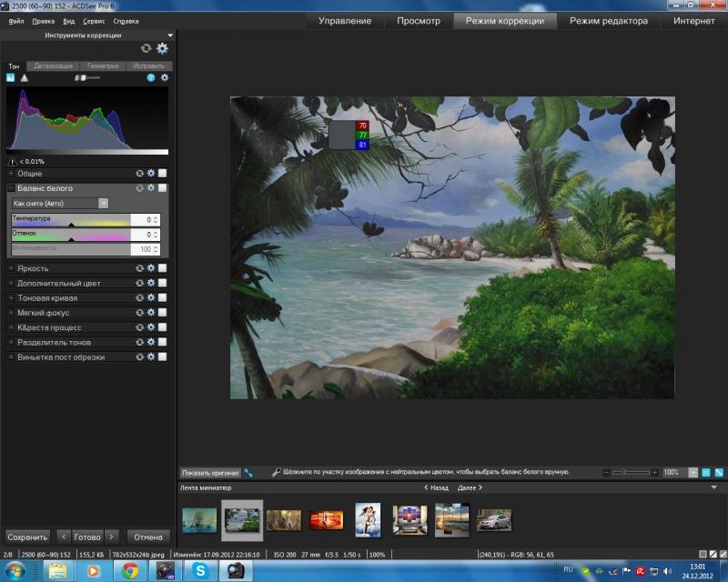Click the Отмена button
728x582 pixels.
148,537
